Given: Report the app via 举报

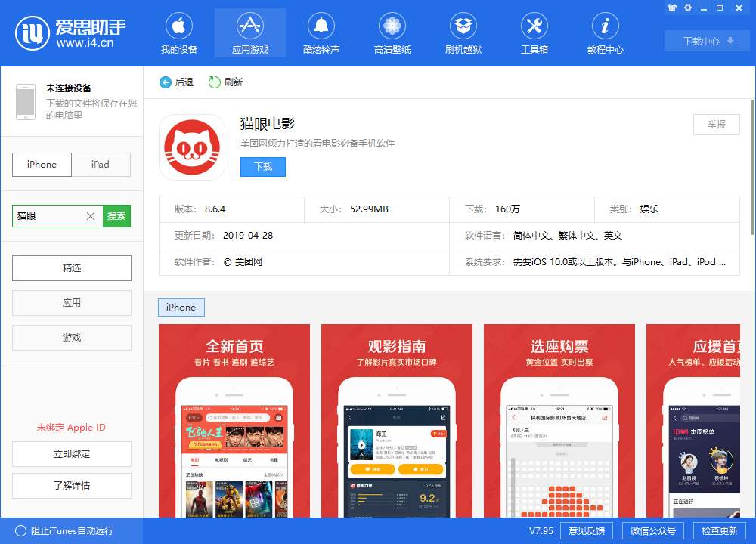Looking at the screenshot, I should point(716,125).
